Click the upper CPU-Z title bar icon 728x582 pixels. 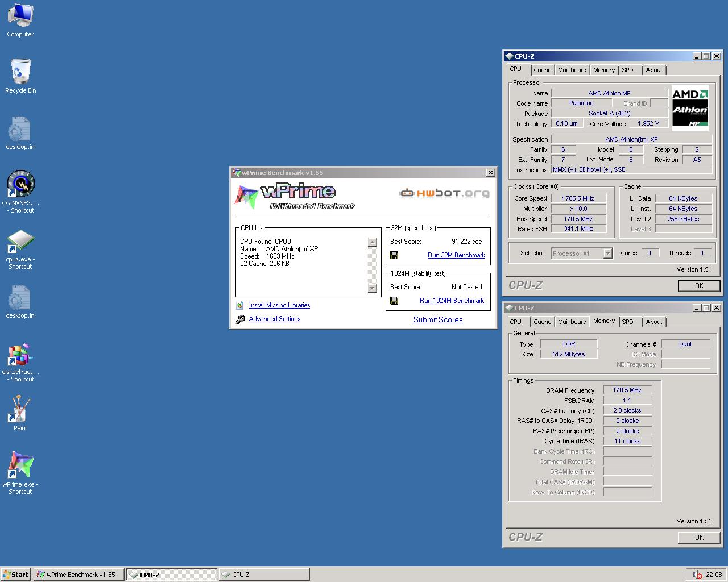tap(509, 56)
